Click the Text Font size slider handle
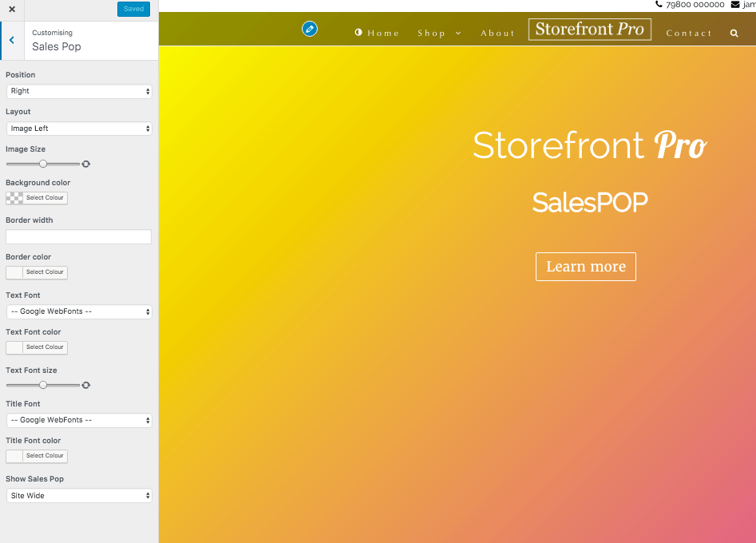 (x=43, y=385)
